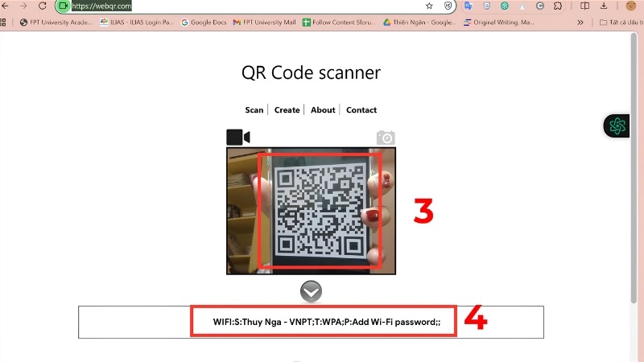Open the ILIAS Login Pa... bookmark

click(x=137, y=23)
